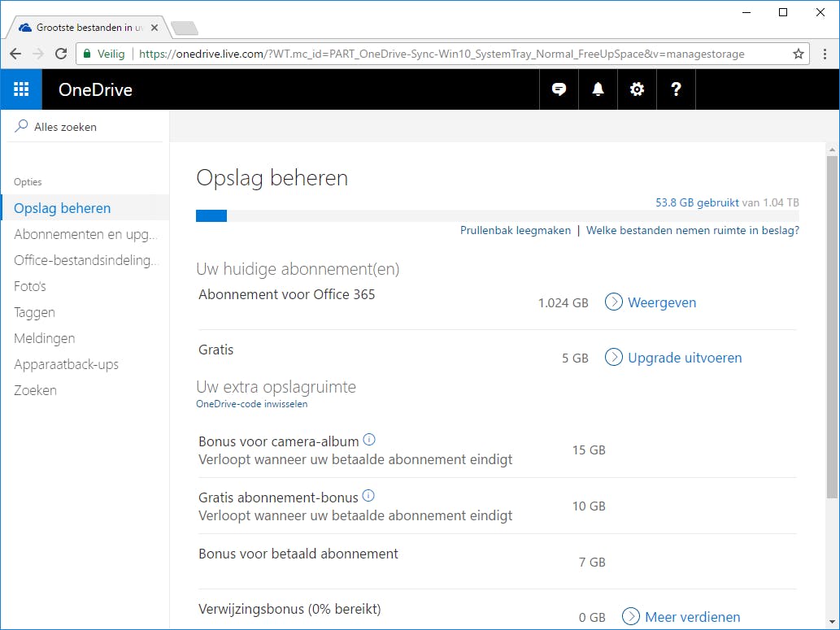Viewport: 840px width, 630px height.
Task: Go to Apparaatback-ups in sidebar
Action: point(66,364)
